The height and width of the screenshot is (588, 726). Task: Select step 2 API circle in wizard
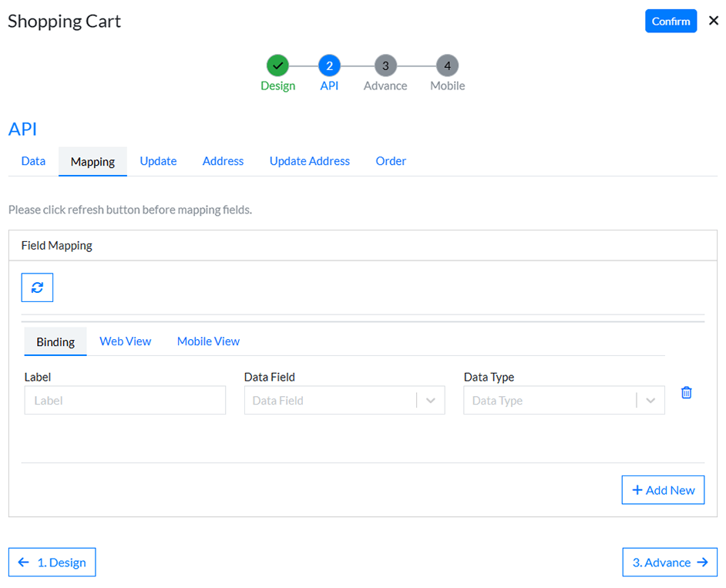point(329,66)
